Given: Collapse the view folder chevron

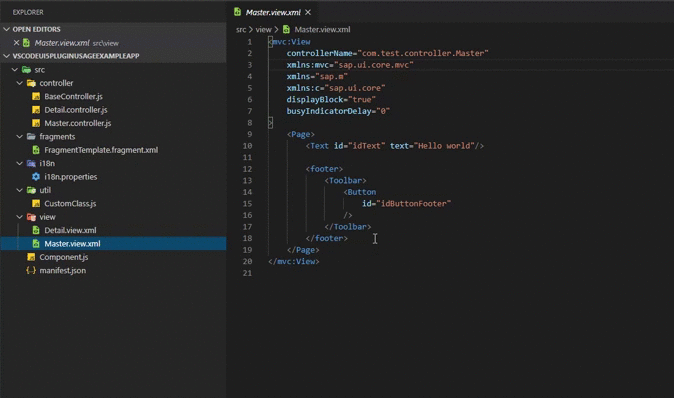Looking at the screenshot, I should click(x=20, y=217).
